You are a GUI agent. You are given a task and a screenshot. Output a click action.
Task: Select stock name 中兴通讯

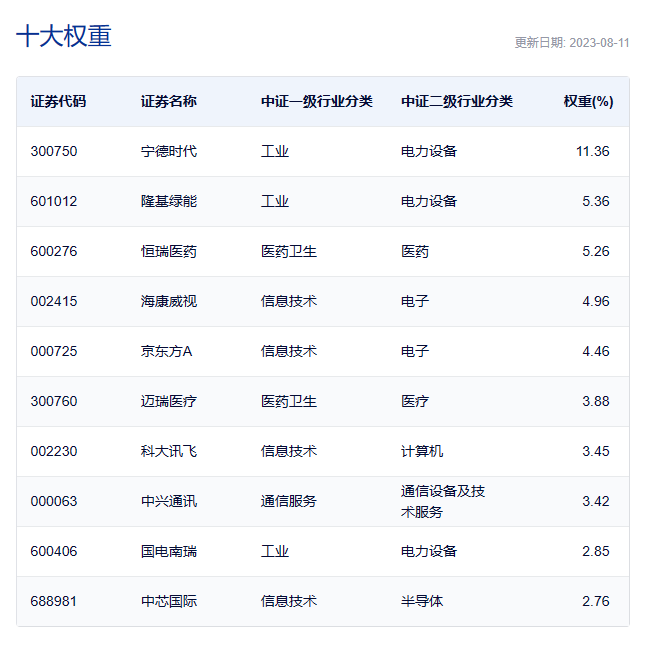click(169, 501)
